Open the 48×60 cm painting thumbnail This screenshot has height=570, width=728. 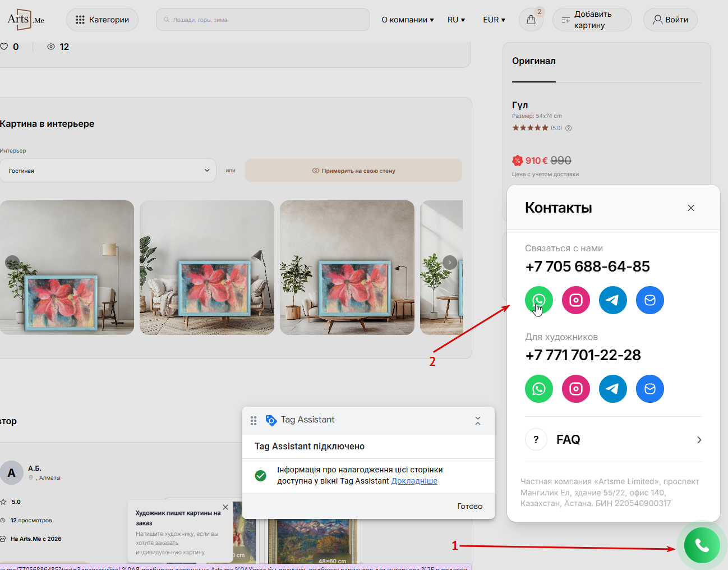[313, 541]
